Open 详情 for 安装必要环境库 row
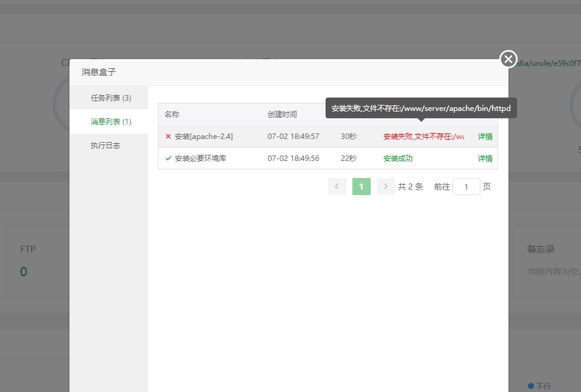Image resolution: width=581 pixels, height=392 pixels. 485,159
